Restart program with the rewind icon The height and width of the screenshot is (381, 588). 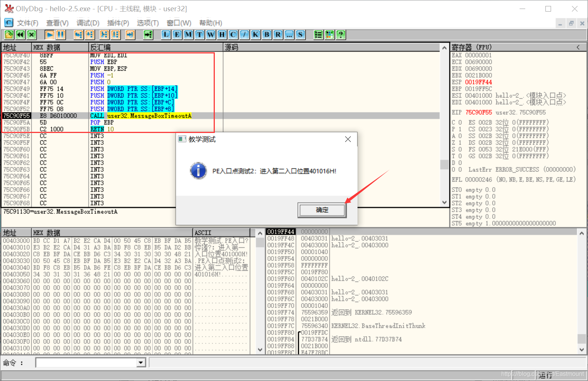[20, 35]
